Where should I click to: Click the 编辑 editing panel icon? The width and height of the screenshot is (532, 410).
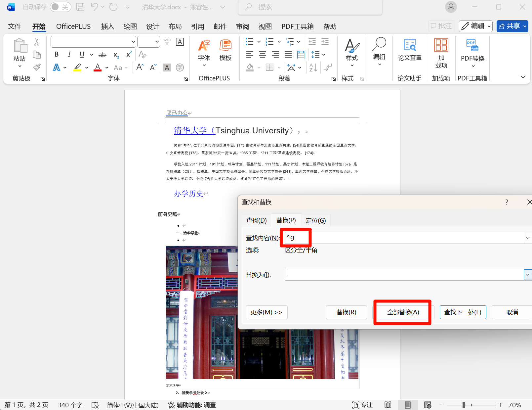point(379,50)
